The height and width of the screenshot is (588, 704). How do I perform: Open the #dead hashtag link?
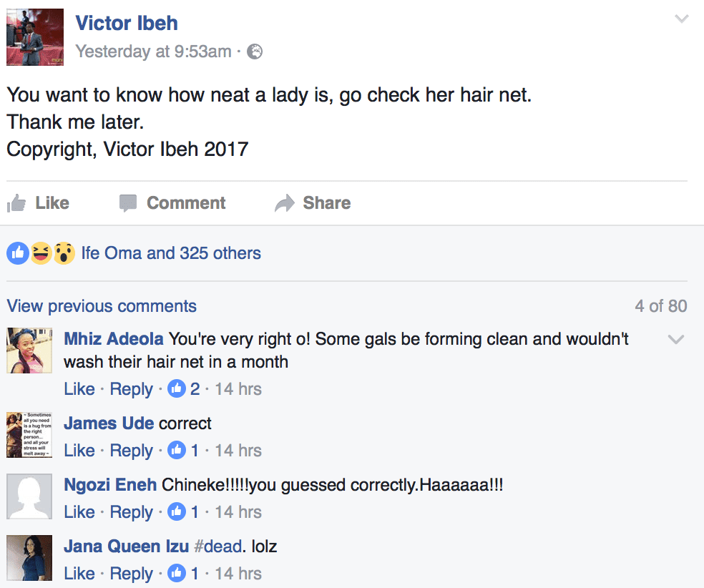pos(218,547)
